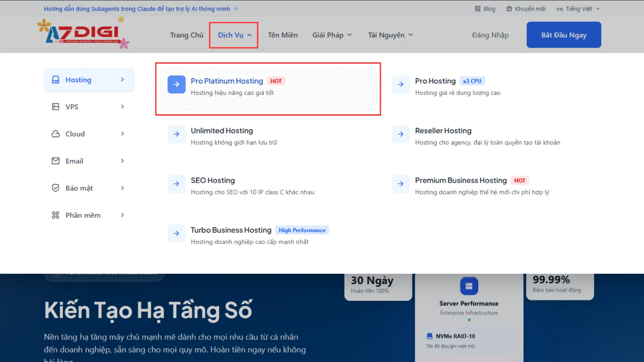Click the Premium Business Hosting arrow icon
This screenshot has height=362, width=644.
click(x=401, y=184)
